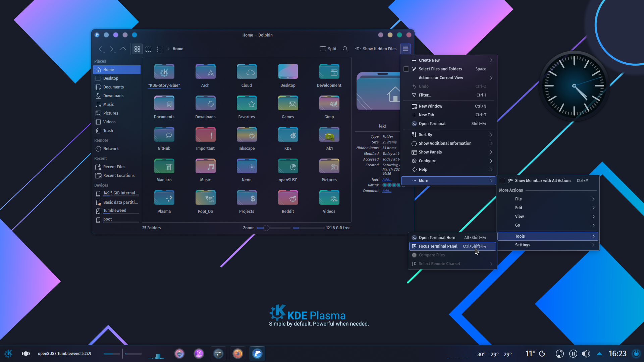The image size is (644, 362).
Task: Toggle Split view in Dolphin
Action: (x=328, y=49)
